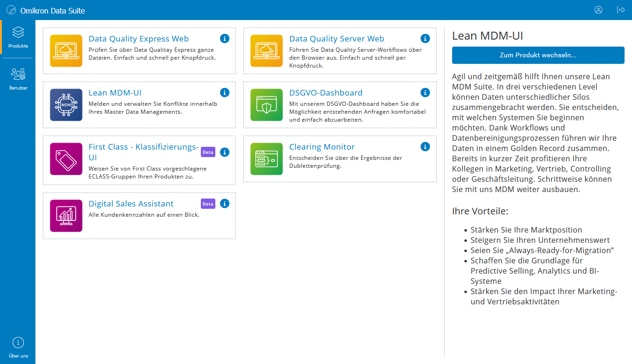The height and width of the screenshot is (364, 632).
Task: Click the Omikron Data Suite title text
Action: [53, 10]
